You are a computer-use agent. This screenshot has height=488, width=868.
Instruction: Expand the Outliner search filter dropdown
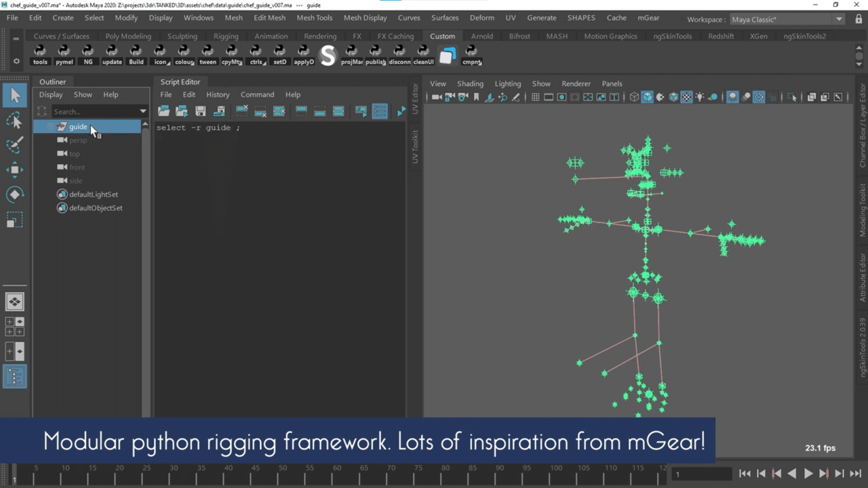142,111
